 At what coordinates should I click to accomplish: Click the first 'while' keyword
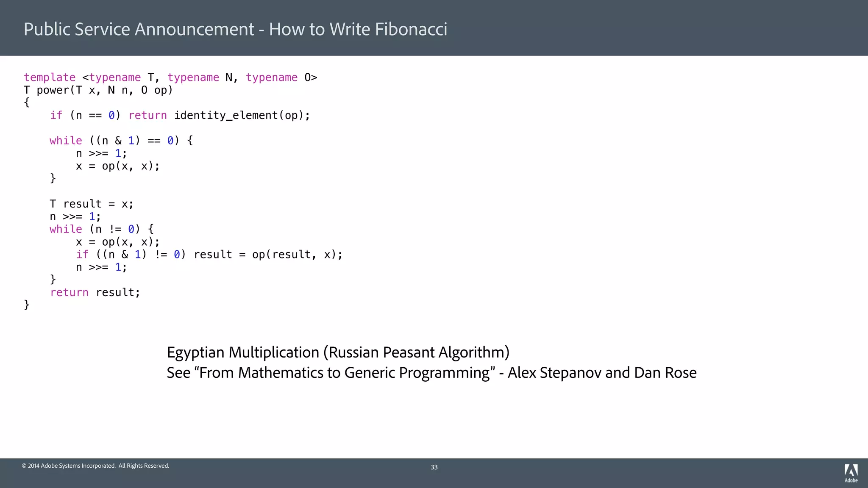point(66,141)
